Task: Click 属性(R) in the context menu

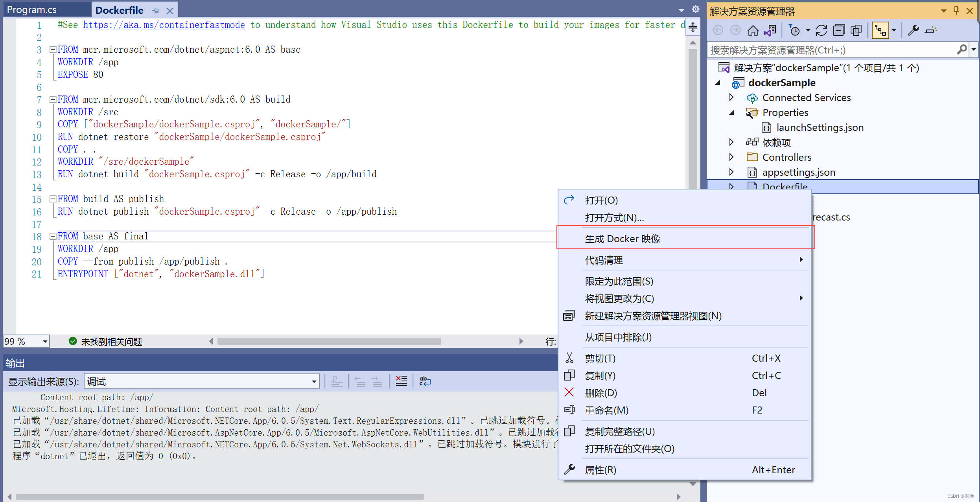Action: 600,470
